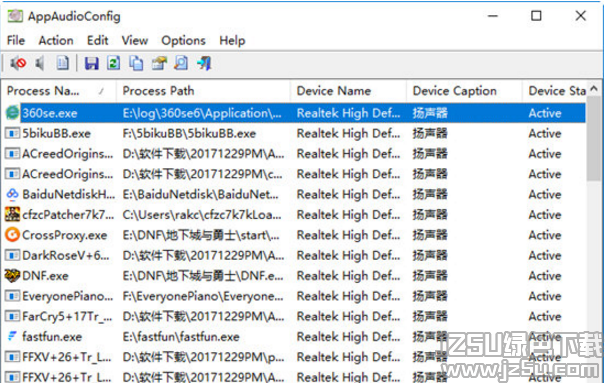Select the fastfun.exe process name
The width and height of the screenshot is (605, 383).
click(x=52, y=337)
